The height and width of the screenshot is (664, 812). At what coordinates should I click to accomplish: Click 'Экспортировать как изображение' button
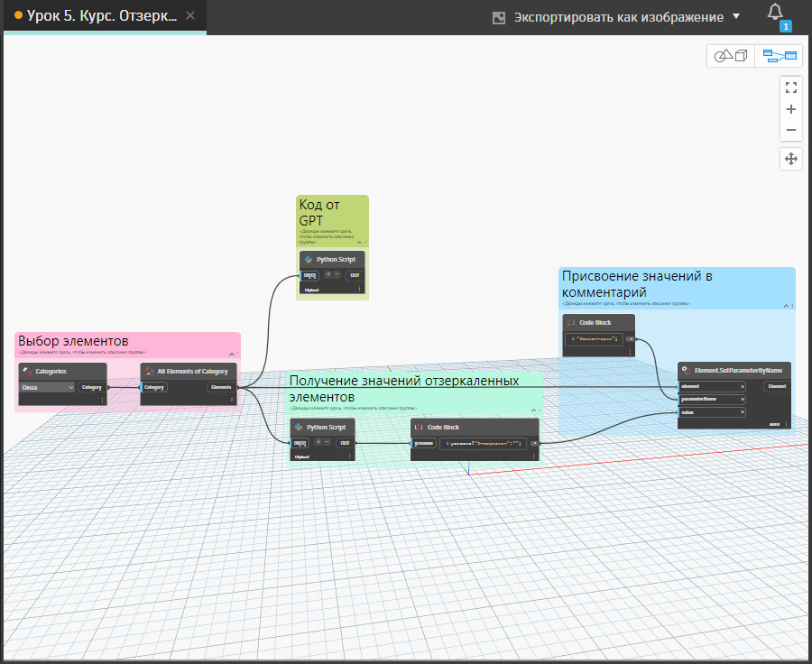pos(618,17)
